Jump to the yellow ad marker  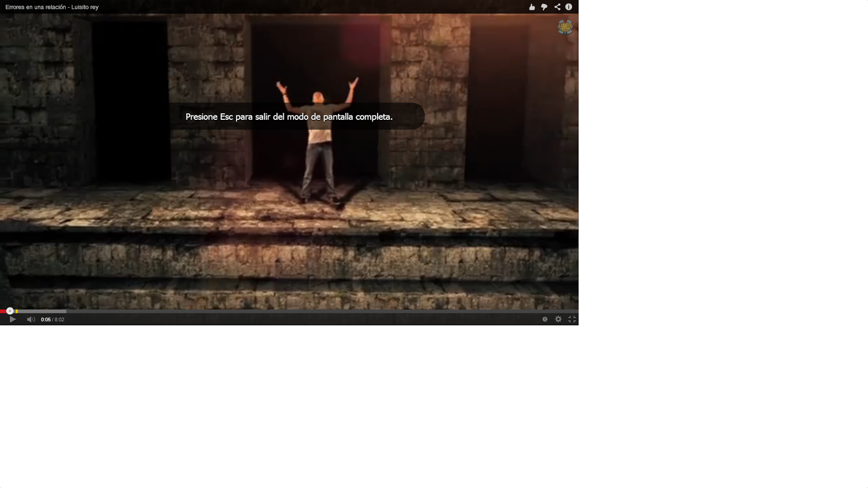(17, 311)
